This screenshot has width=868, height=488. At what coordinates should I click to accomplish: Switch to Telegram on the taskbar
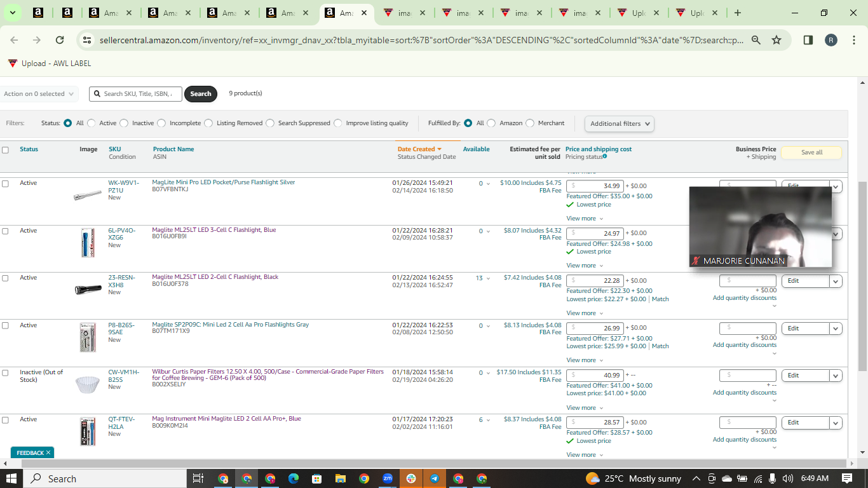(x=435, y=478)
